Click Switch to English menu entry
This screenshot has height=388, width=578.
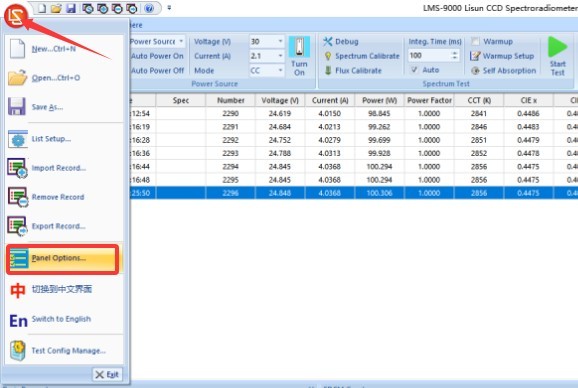[x=65, y=319]
